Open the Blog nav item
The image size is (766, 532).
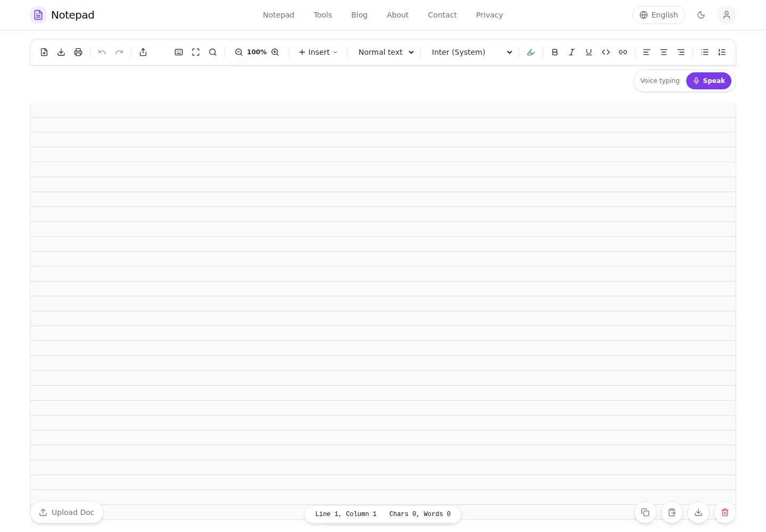(359, 15)
